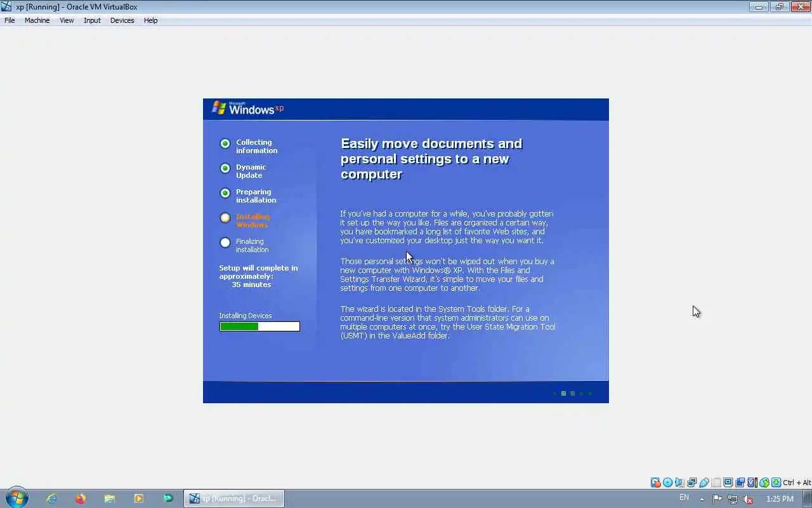Select the xp [Running] taskbar button
812x508 pixels.
234,498
